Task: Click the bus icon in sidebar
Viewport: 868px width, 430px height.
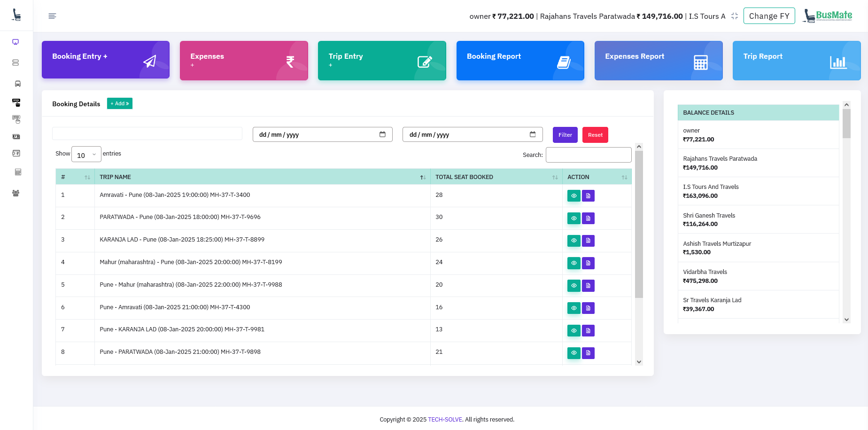Action: pos(17,84)
